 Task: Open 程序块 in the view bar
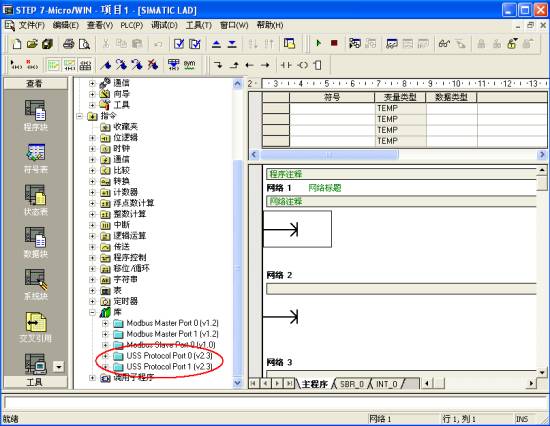(35, 116)
